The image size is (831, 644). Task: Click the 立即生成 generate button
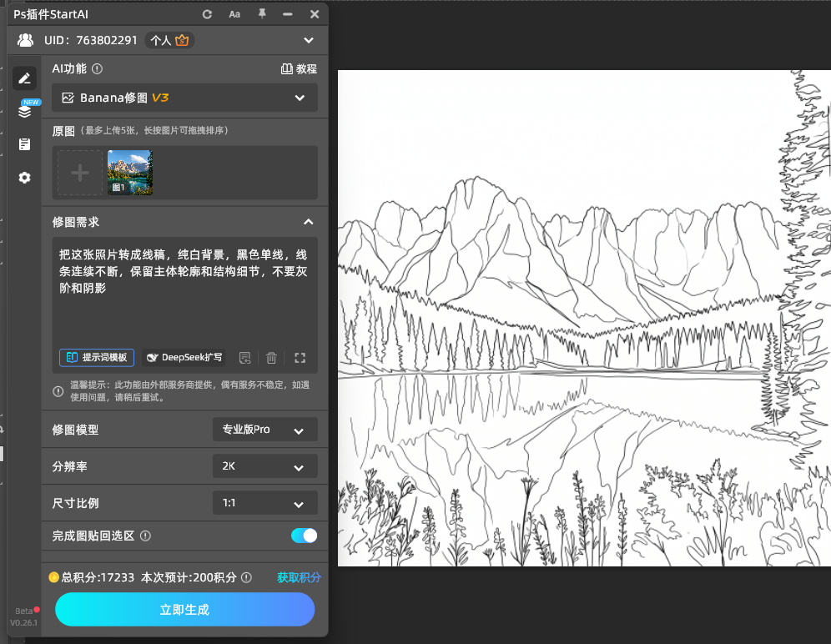tap(184, 610)
